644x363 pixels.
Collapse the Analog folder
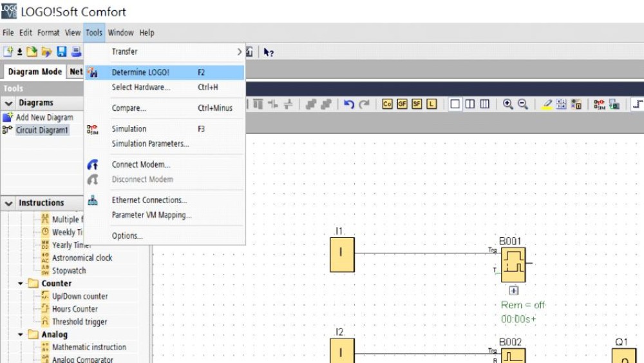point(20,335)
